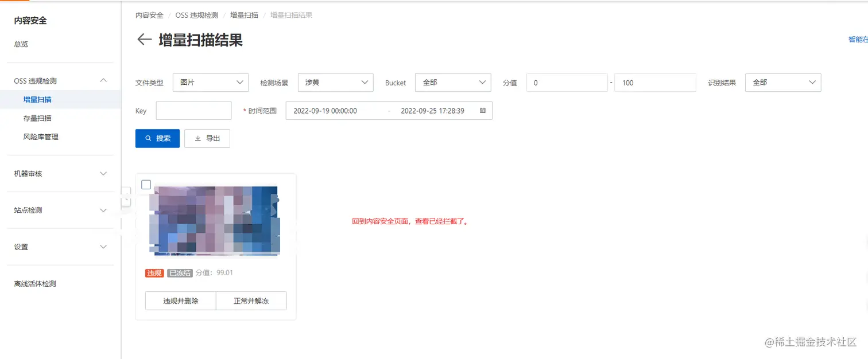Click the Key input field

tap(193, 110)
